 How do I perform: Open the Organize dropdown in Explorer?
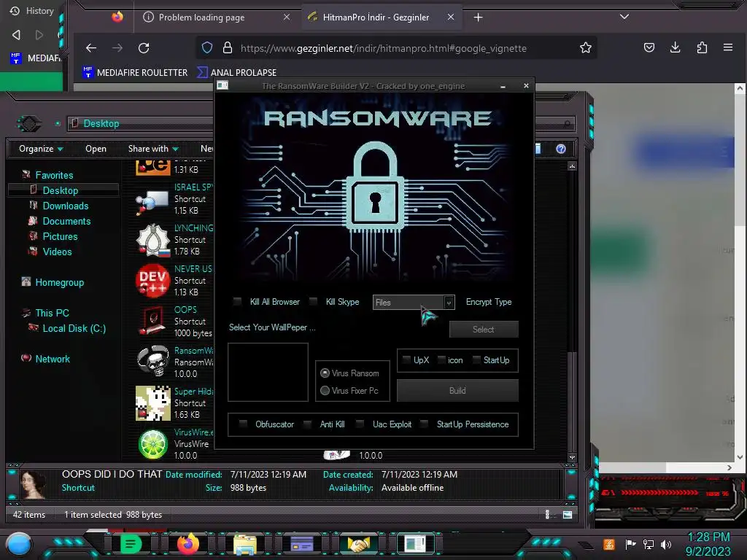coord(41,149)
